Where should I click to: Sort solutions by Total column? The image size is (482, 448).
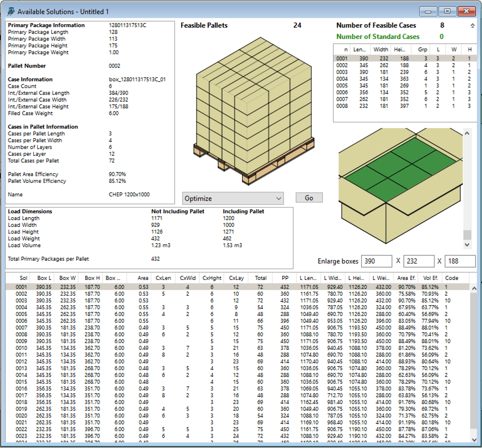tap(260, 278)
